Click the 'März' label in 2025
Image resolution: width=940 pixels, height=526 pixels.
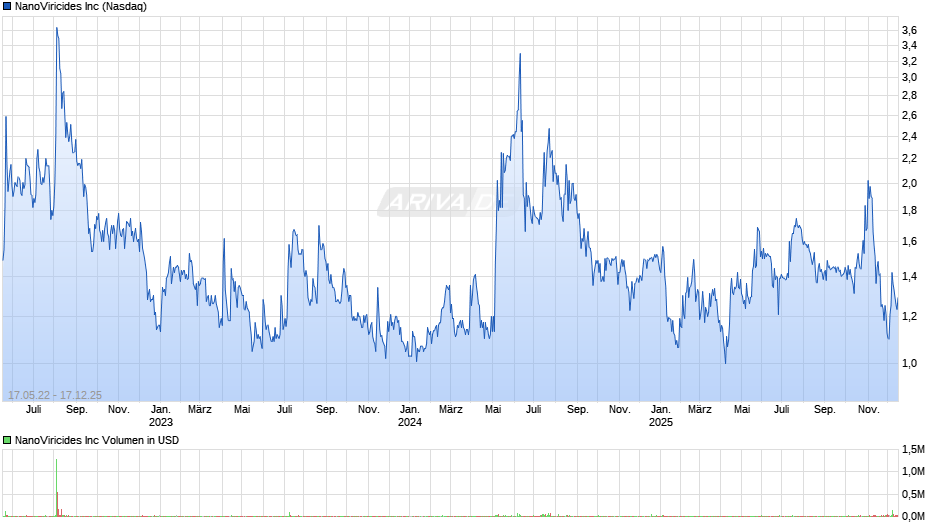(700, 410)
